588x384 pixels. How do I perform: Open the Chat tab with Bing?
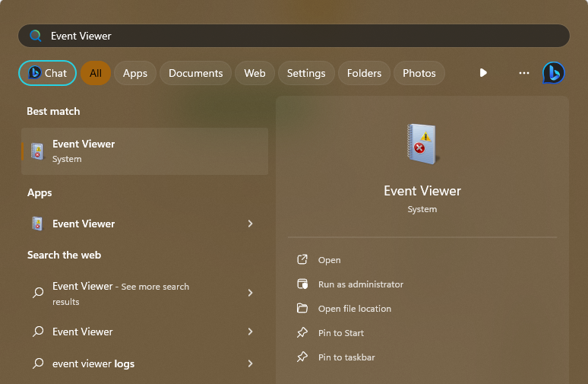pyautogui.click(x=47, y=73)
